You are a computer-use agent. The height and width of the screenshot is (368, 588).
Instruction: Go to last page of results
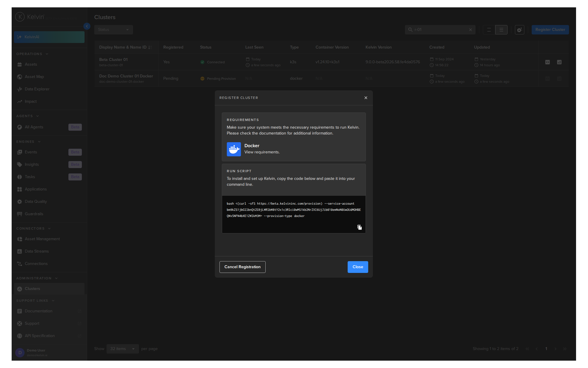click(x=565, y=349)
